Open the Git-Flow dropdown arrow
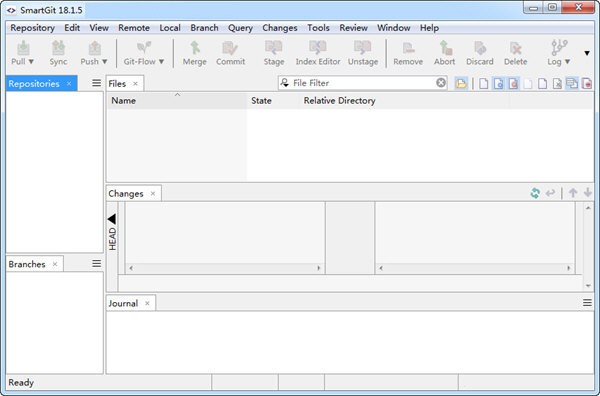The image size is (600, 396). (x=161, y=62)
